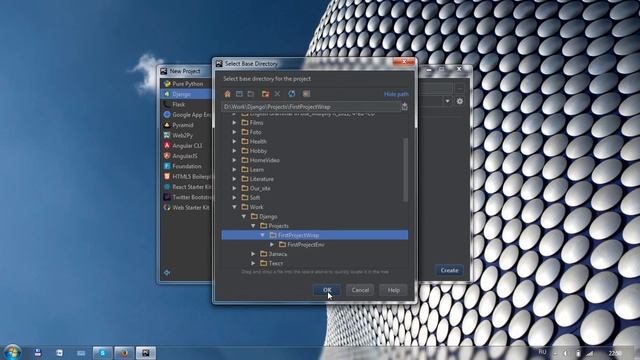Choose HTML5 Boilerplate project type
The width and height of the screenshot is (640, 360).
(x=187, y=176)
